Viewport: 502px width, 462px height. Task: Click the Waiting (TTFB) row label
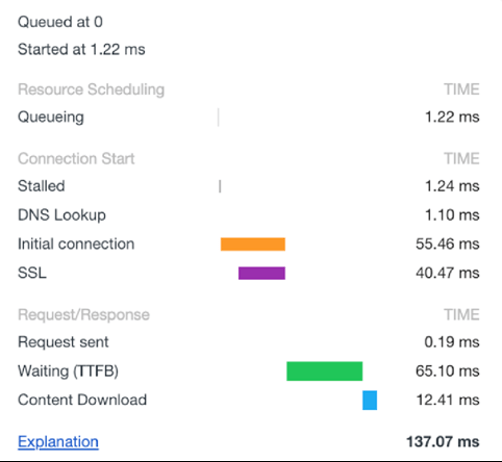tap(68, 371)
